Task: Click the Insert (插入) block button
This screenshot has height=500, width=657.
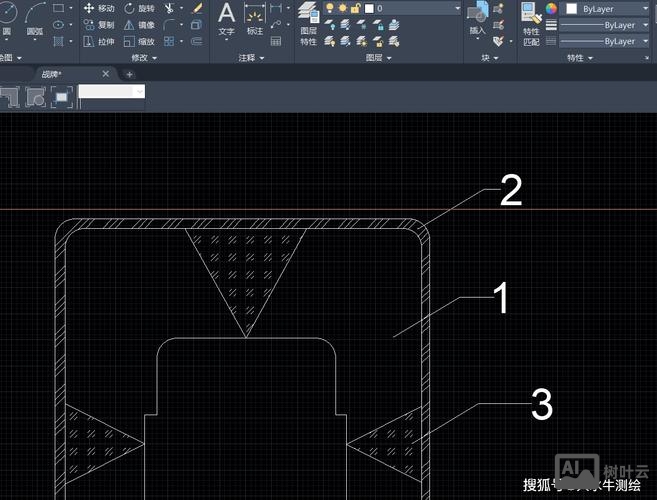Action: click(x=477, y=18)
